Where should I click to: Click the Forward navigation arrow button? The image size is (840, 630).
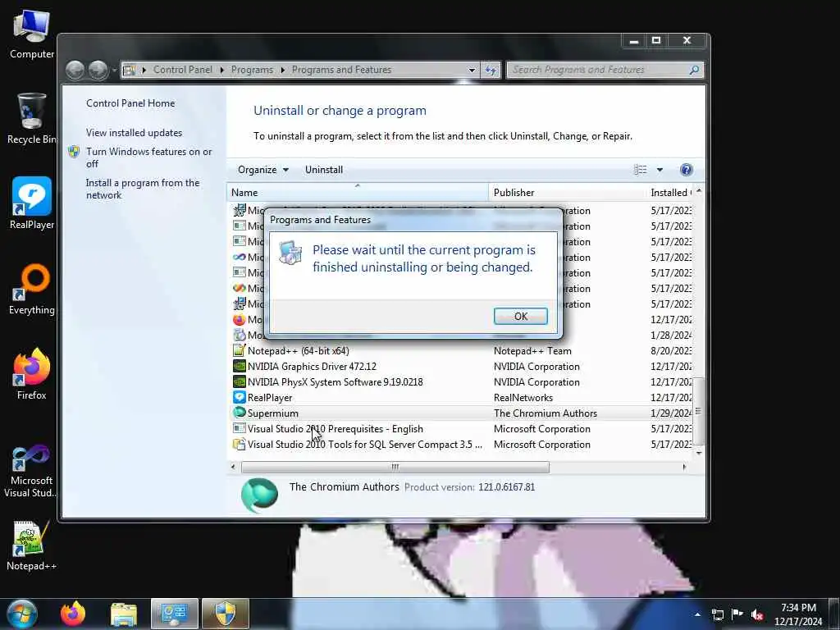pos(98,70)
